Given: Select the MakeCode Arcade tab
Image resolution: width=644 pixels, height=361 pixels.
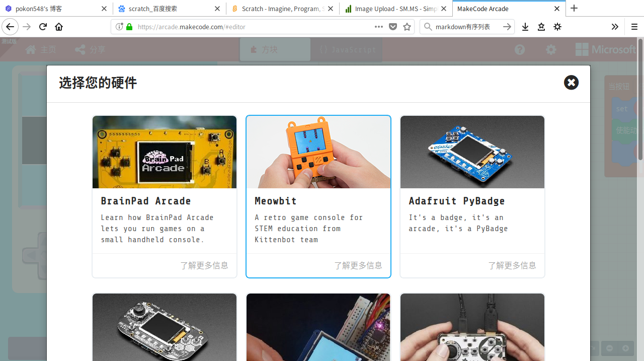Looking at the screenshot, I should [x=509, y=9].
